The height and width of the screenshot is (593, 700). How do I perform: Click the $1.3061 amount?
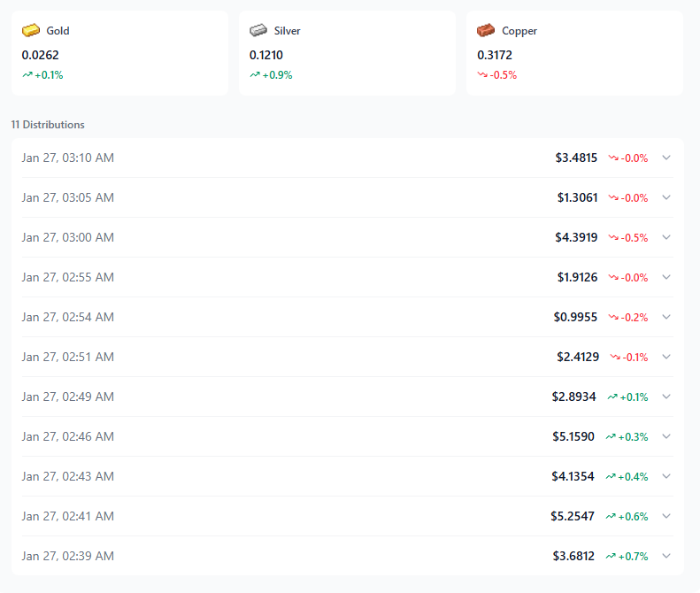pyautogui.click(x=577, y=197)
